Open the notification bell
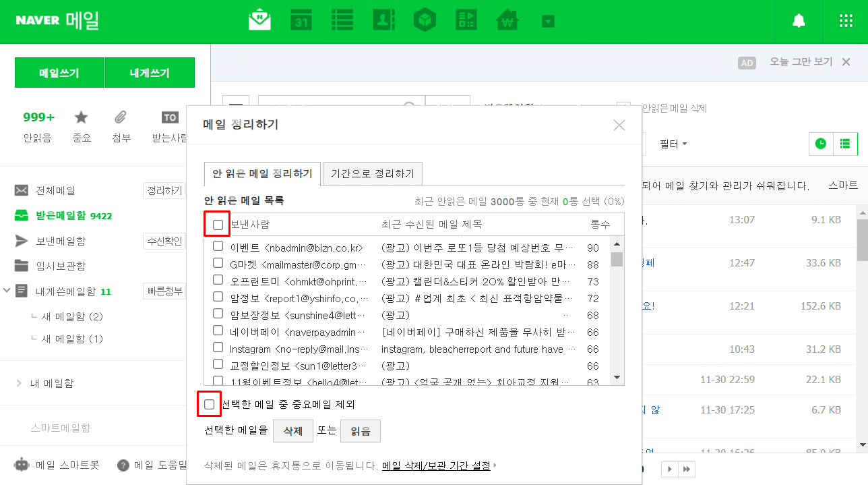Screen dimensions: 868x485 (799, 21)
